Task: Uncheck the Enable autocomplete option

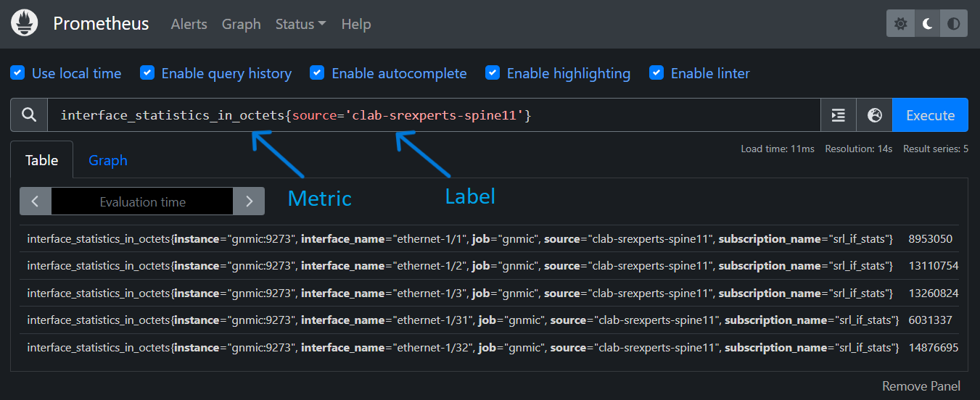Action: 317,73
